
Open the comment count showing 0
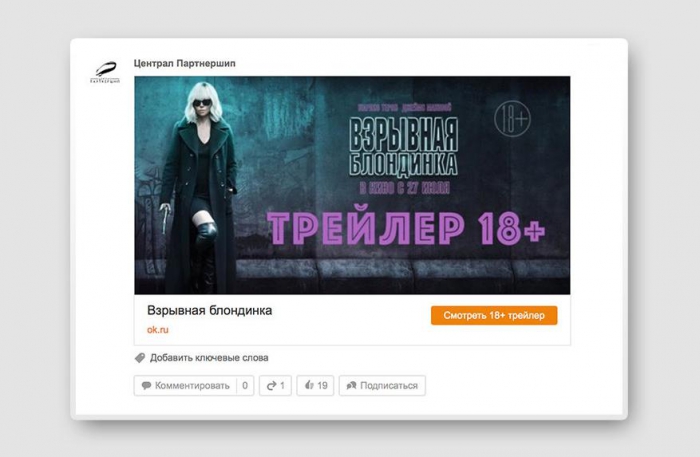(245, 386)
